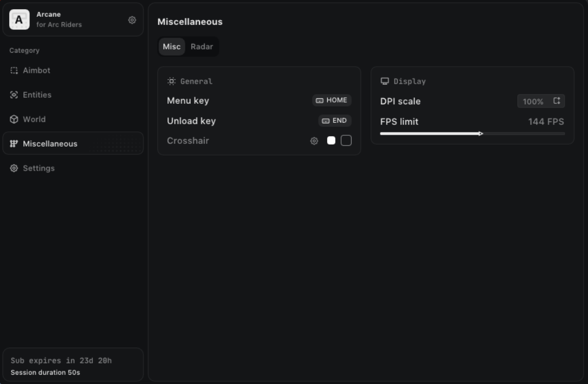Click the Crosshair label text
588x384 pixels.
pos(188,141)
